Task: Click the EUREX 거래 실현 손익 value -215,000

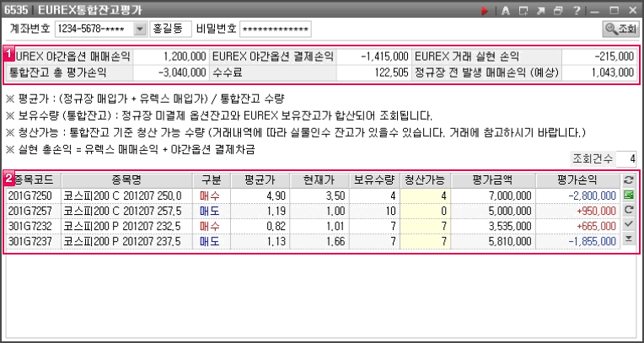Action: 598,56
